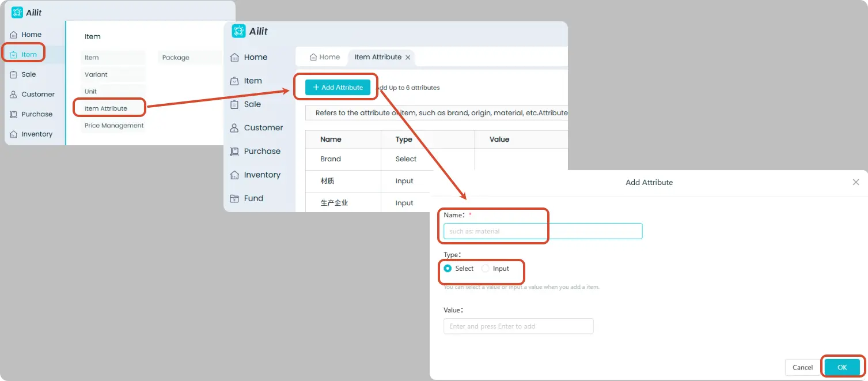Open Package in the Item flyout panel

click(189, 58)
